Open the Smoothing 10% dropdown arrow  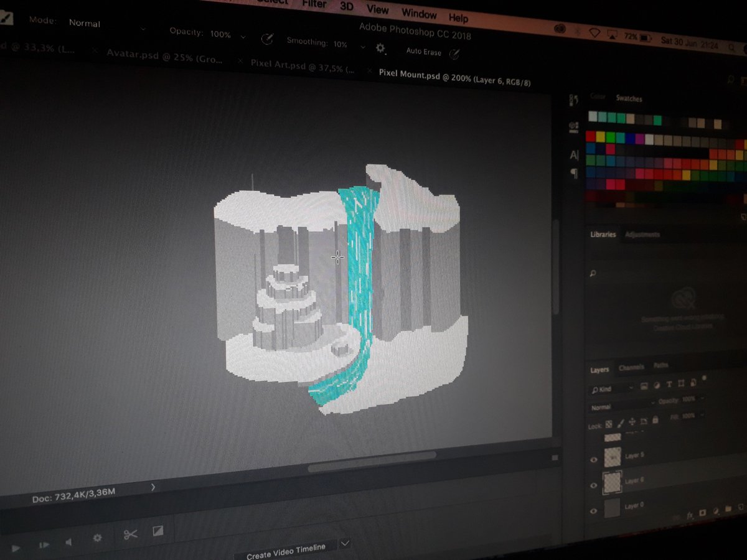pos(363,47)
